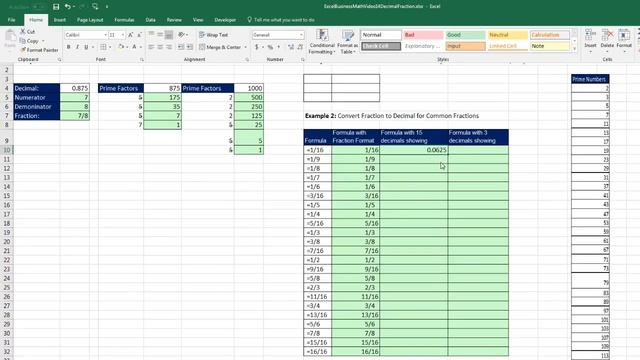640x360 pixels.
Task: Open the Number dialog launcher
Action: point(302,60)
